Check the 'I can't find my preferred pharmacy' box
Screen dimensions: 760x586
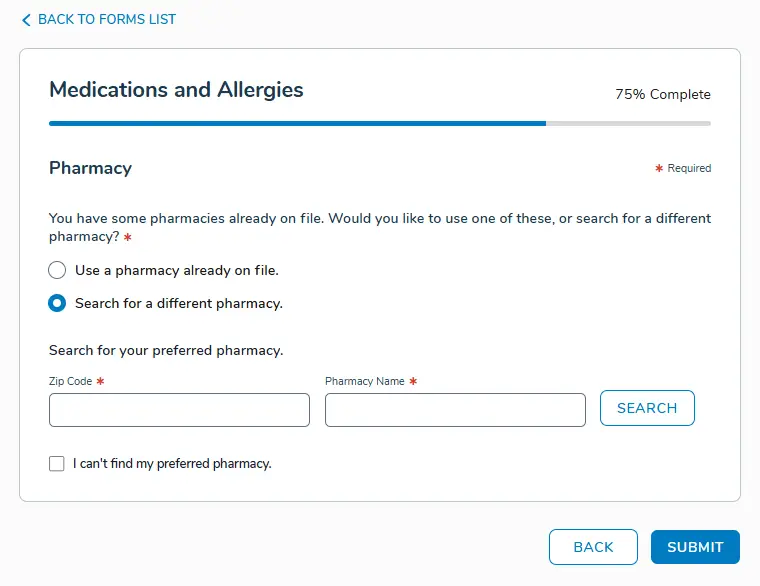[57, 464]
